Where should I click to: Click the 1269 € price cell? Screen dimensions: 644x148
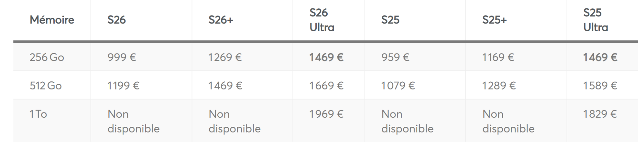click(x=225, y=57)
